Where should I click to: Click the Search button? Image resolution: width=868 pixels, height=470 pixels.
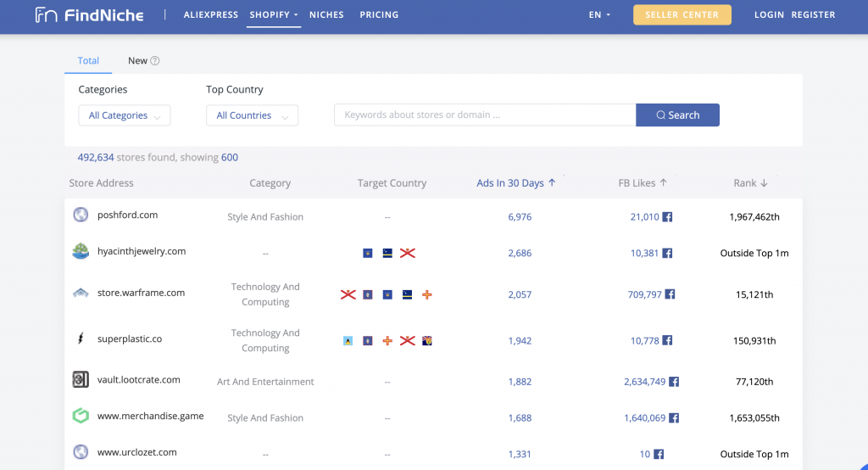coord(677,115)
